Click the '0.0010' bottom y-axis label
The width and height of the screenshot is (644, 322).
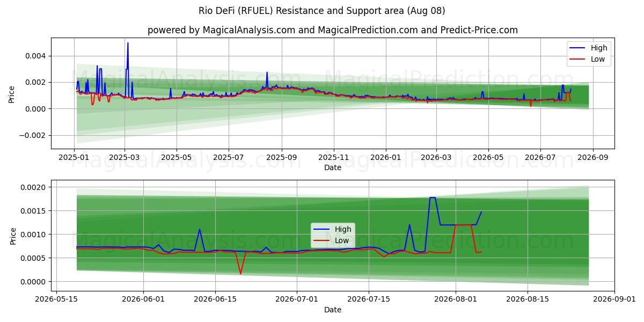[34, 235]
